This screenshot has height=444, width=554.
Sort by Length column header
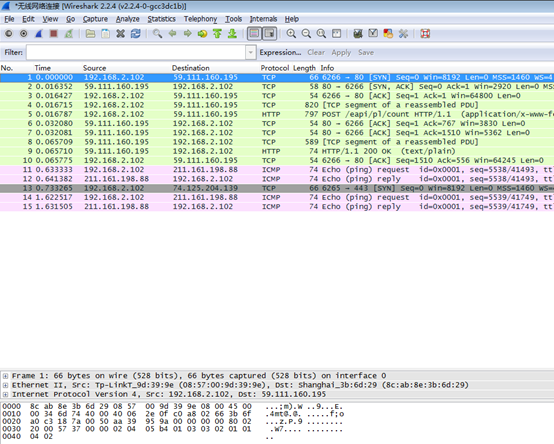[x=305, y=68]
